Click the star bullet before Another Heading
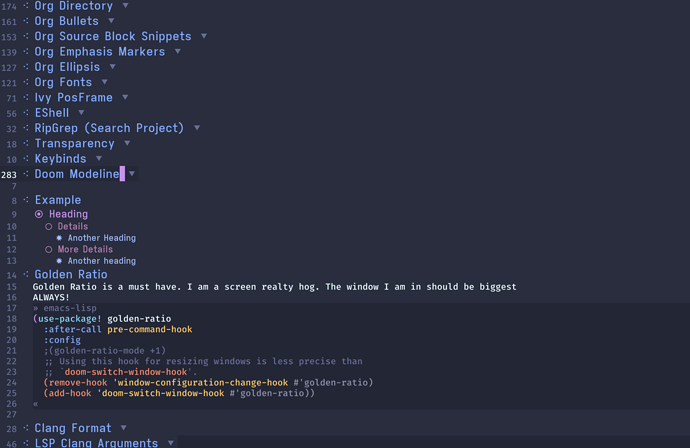 (x=59, y=238)
